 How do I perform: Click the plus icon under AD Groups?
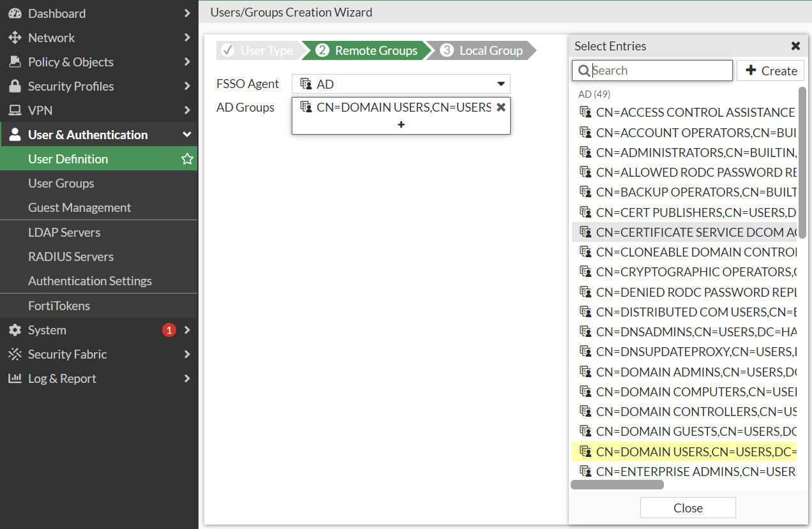401,125
